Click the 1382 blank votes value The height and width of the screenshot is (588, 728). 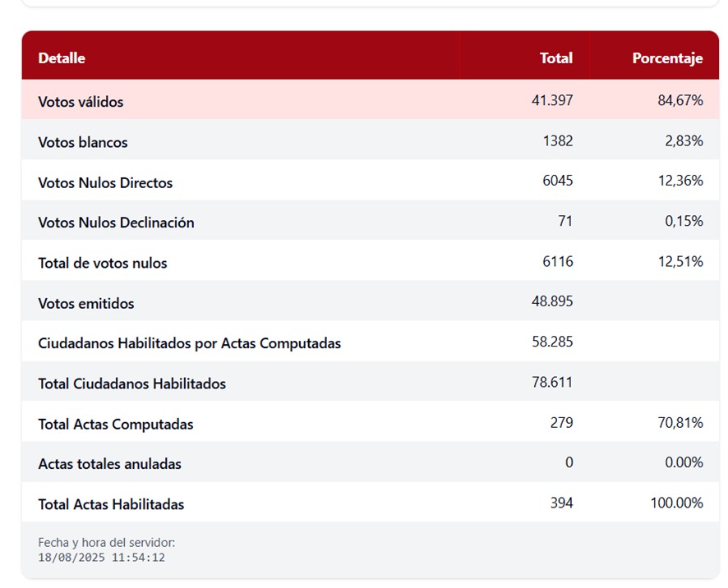point(558,140)
